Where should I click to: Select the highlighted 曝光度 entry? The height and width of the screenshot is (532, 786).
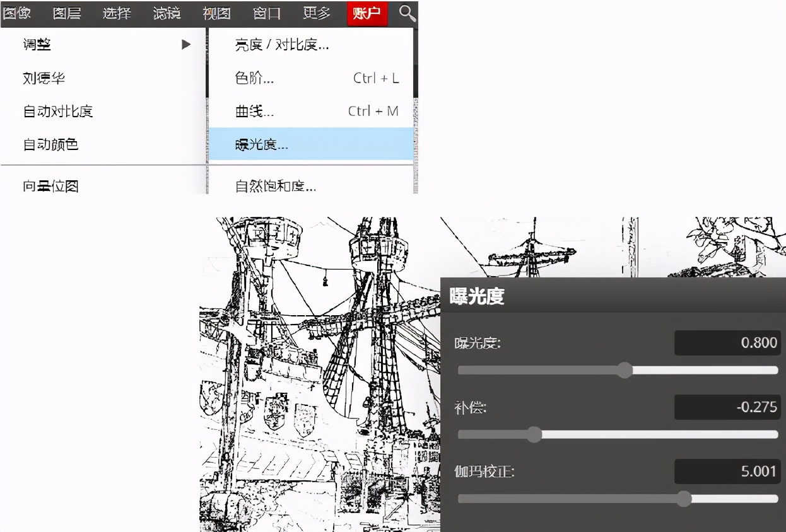(x=261, y=144)
